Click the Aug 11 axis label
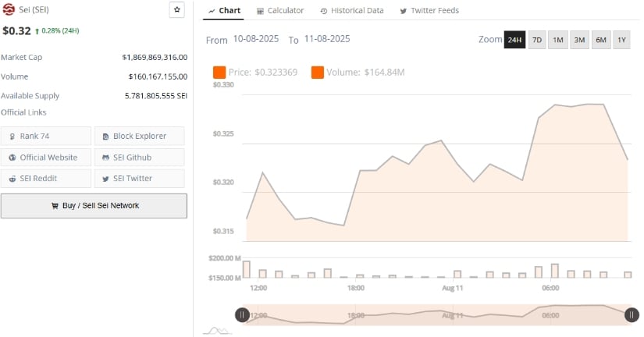Screen dimensions: 644x337 453,288
